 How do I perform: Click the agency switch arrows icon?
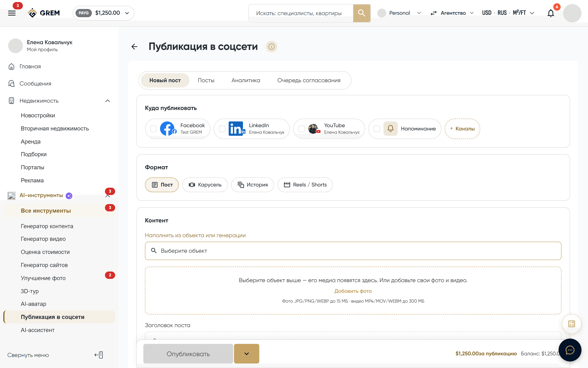pyautogui.click(x=434, y=13)
